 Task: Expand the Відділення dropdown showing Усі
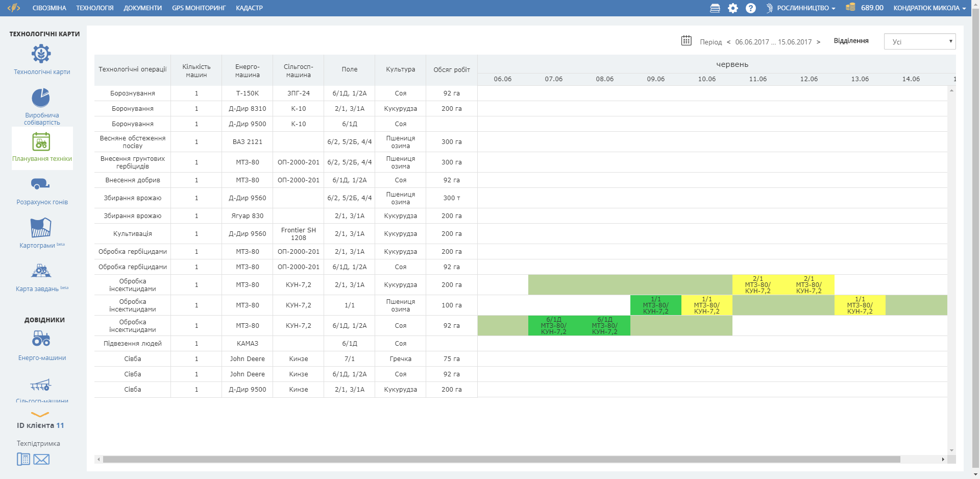tap(919, 42)
